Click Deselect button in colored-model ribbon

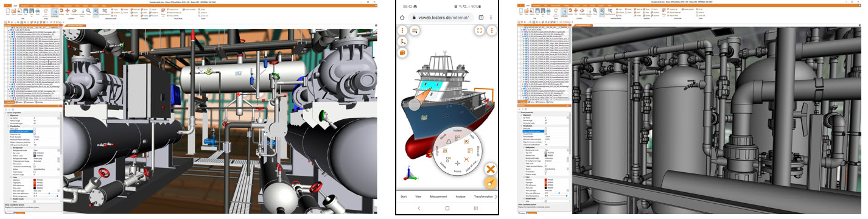[x=153, y=16]
